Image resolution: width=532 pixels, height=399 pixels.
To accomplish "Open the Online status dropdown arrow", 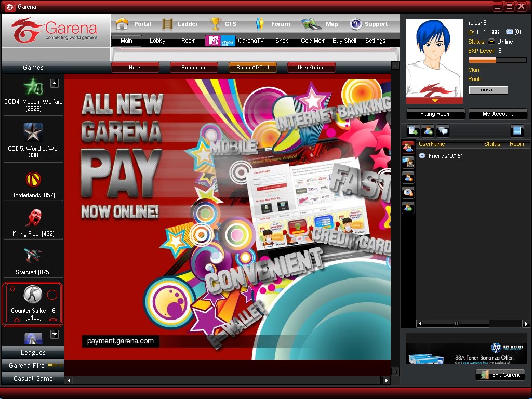I will pyautogui.click(x=491, y=42).
